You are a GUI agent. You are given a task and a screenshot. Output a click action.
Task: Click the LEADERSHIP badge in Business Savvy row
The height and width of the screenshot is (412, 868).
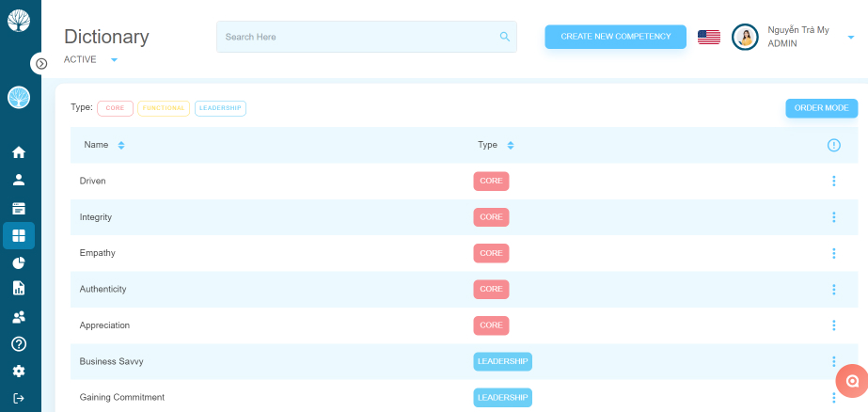pos(502,361)
